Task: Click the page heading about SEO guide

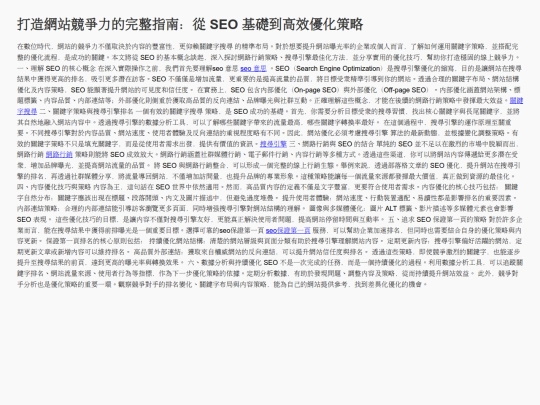Action: pyautogui.click(x=190, y=24)
